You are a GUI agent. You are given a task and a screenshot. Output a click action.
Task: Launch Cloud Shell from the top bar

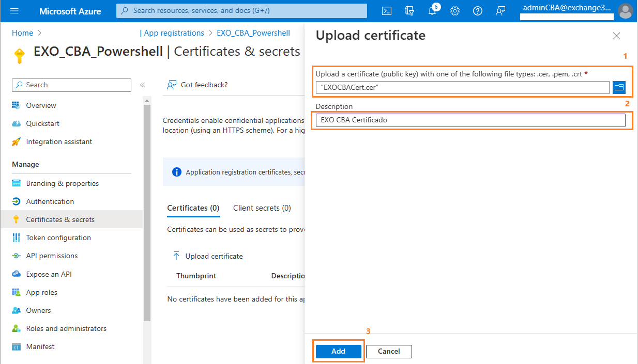pyautogui.click(x=386, y=11)
